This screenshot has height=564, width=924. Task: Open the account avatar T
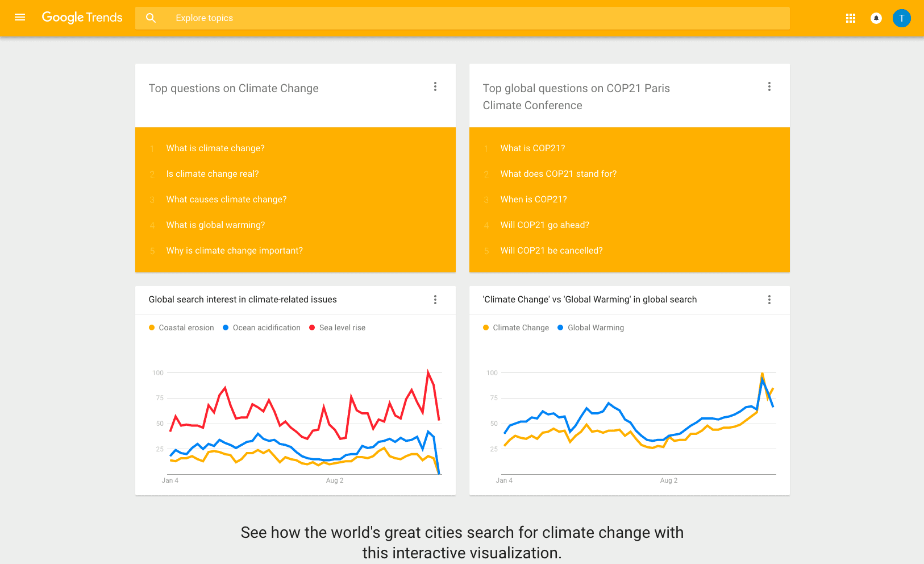coord(901,18)
